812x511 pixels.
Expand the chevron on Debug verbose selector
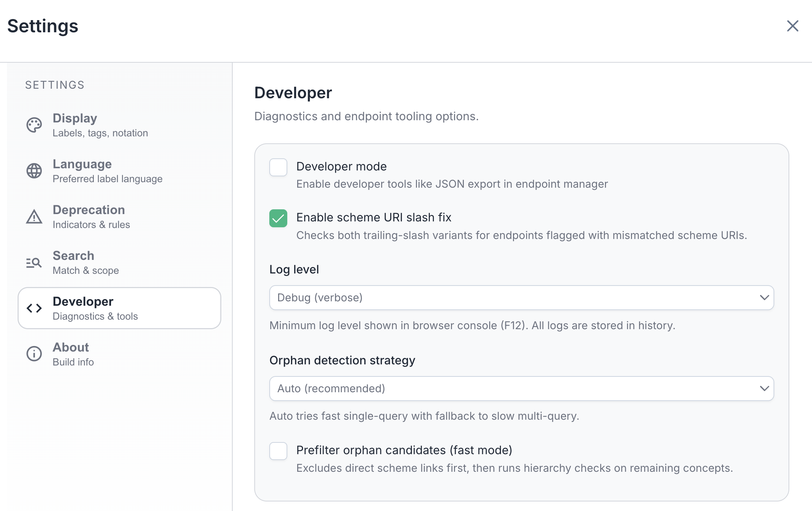tap(764, 298)
